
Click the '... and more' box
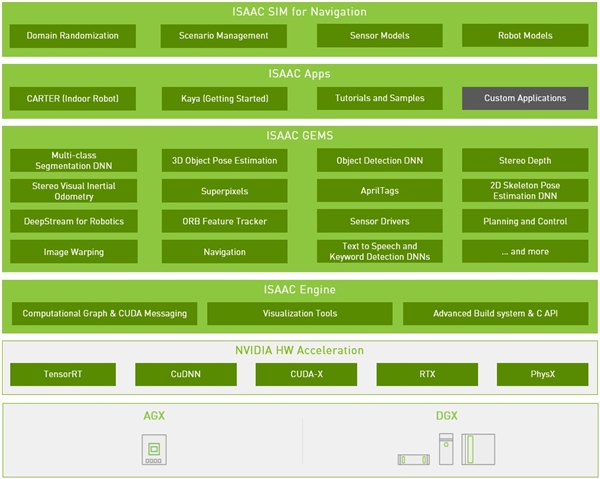coord(525,251)
